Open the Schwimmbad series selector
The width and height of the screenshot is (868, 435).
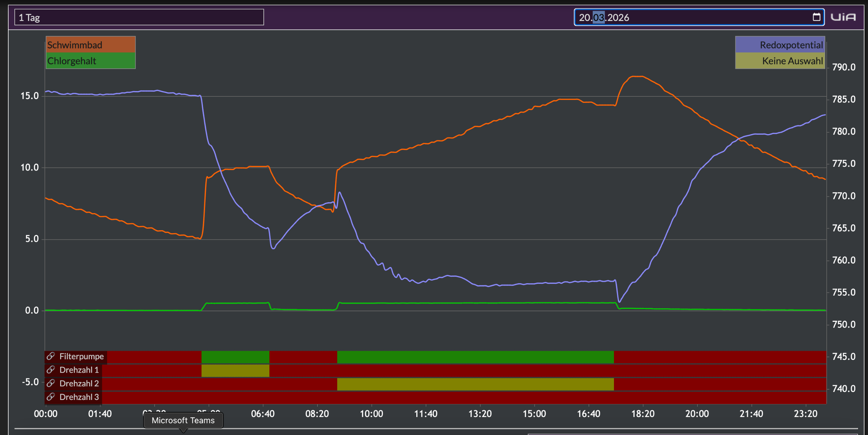tap(91, 44)
